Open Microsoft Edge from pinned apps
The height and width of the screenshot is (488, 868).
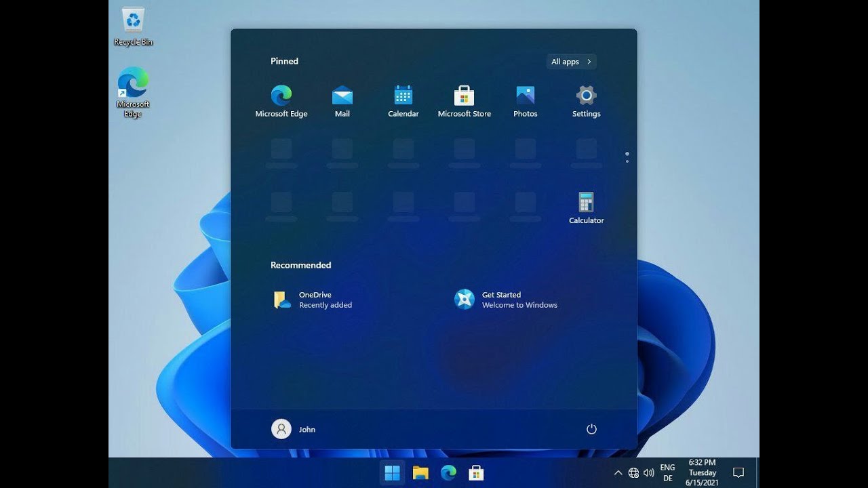(281, 102)
